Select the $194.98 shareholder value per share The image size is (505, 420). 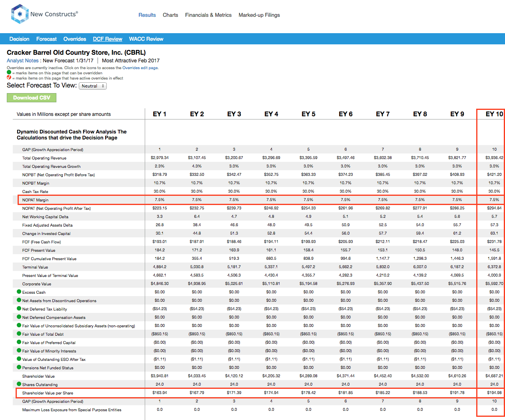click(494, 393)
